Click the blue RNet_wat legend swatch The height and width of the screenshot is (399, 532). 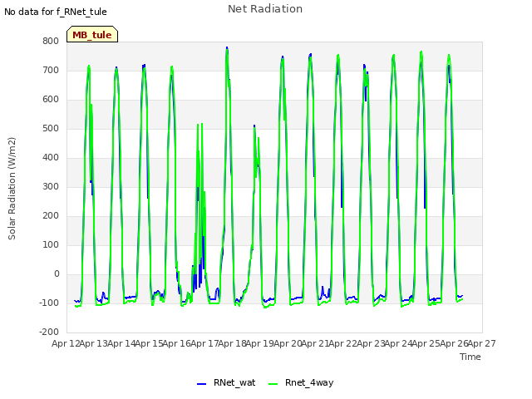click(201, 384)
